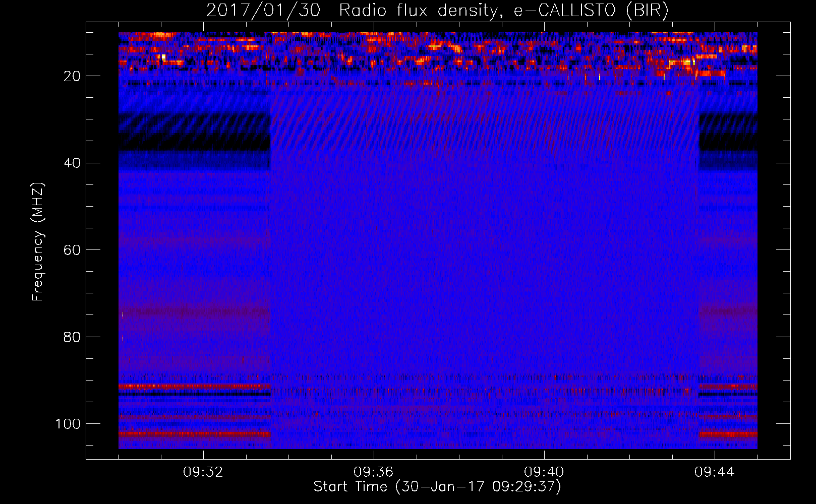Click the 20 MHz frequency tick label

[73, 76]
